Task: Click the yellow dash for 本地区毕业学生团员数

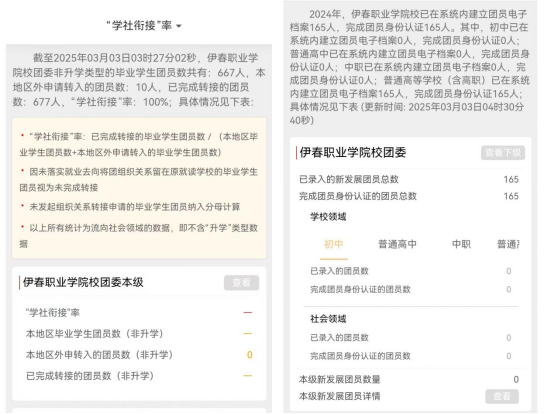Action: point(247,334)
